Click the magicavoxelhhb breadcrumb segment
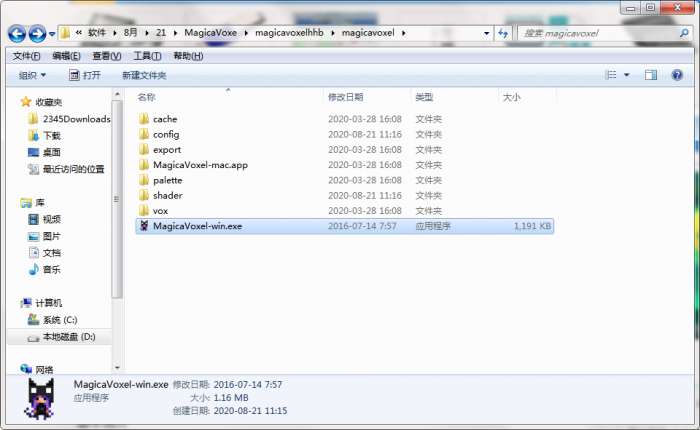Image resolution: width=700 pixels, height=430 pixels. point(289,33)
